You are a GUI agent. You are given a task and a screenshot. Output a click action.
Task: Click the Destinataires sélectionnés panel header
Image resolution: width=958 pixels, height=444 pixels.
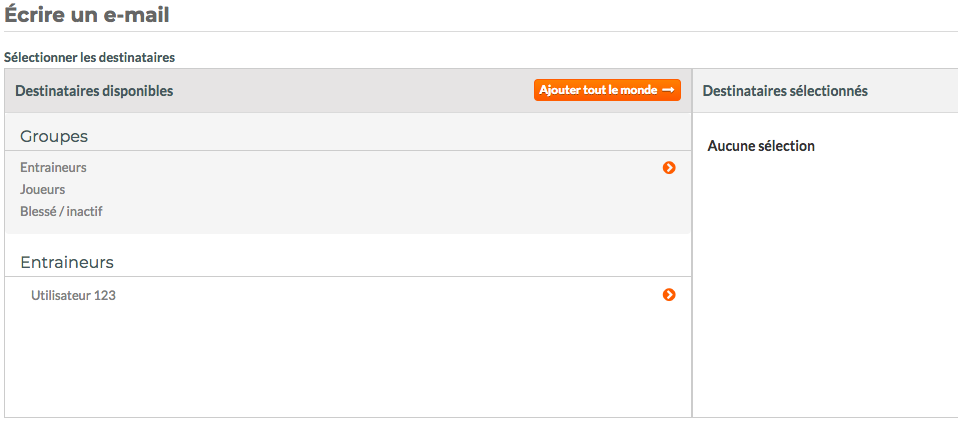click(x=785, y=91)
